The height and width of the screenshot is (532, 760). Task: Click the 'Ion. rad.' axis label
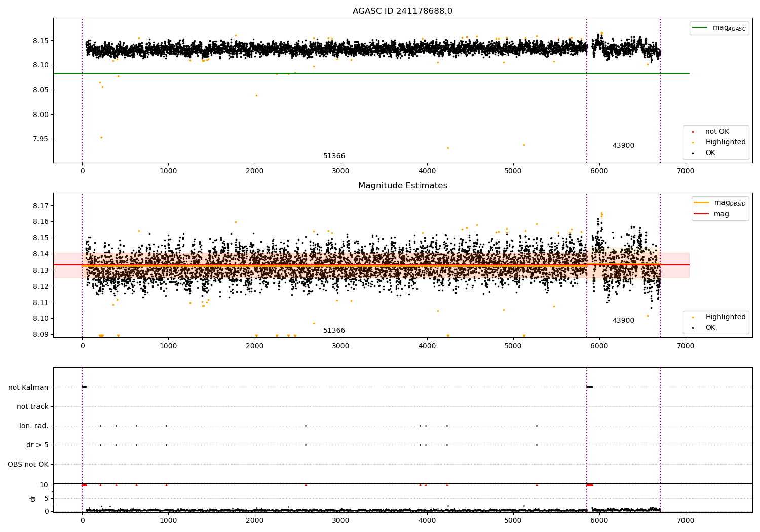34,426
